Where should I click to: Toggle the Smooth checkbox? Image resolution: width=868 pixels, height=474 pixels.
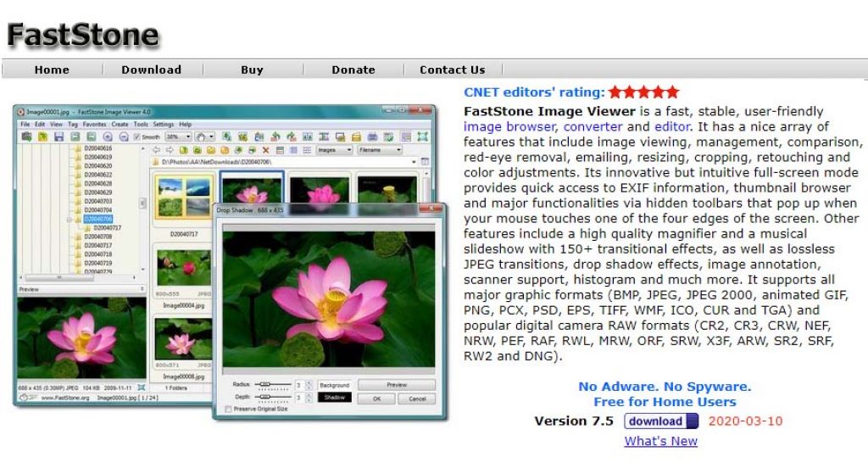(x=136, y=137)
